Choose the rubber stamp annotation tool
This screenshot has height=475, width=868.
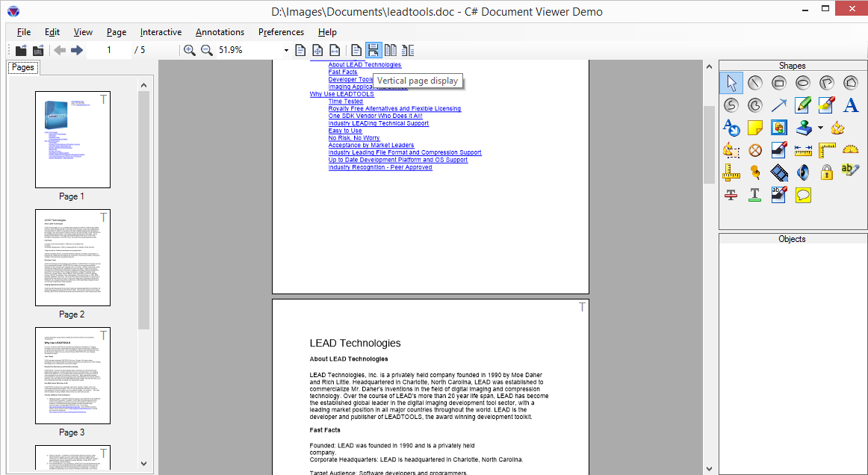[803, 128]
